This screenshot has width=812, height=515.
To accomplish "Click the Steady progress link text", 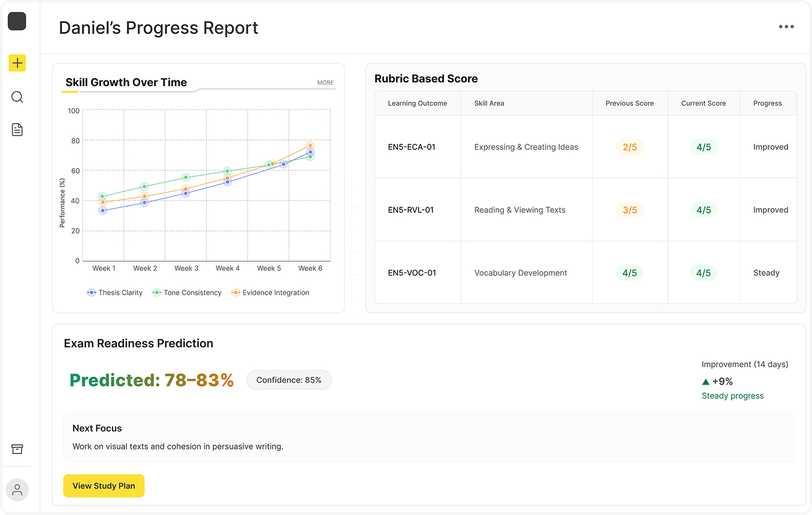I will (x=732, y=396).
